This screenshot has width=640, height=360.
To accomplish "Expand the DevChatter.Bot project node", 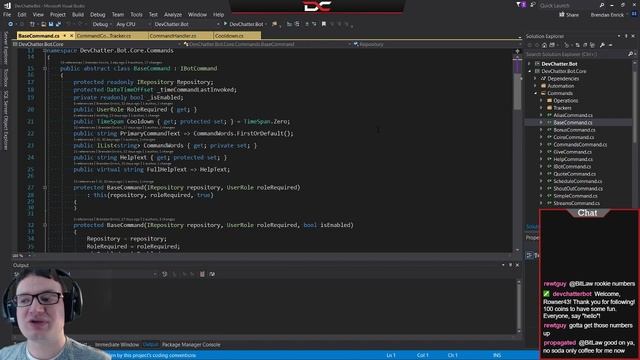I will coord(530,64).
